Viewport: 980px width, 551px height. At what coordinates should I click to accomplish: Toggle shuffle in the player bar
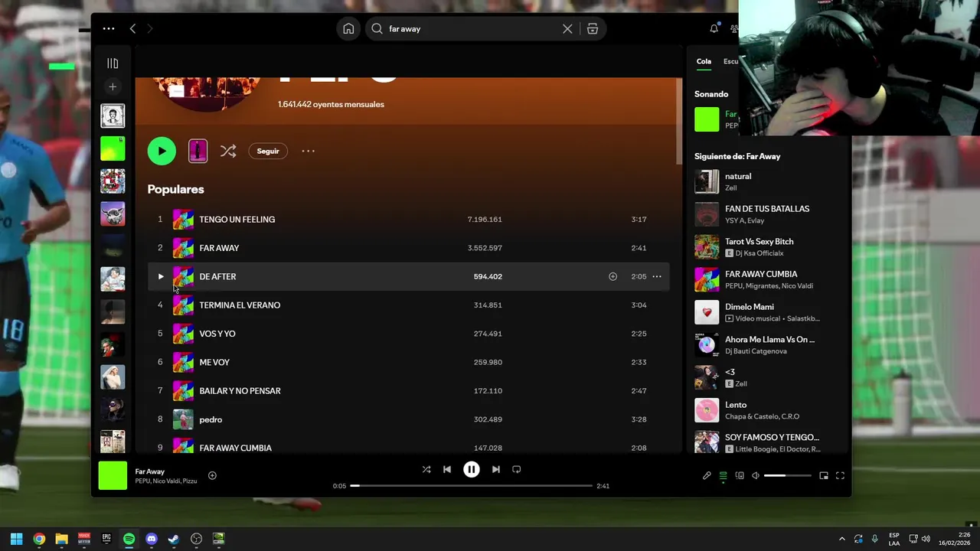[426, 469]
